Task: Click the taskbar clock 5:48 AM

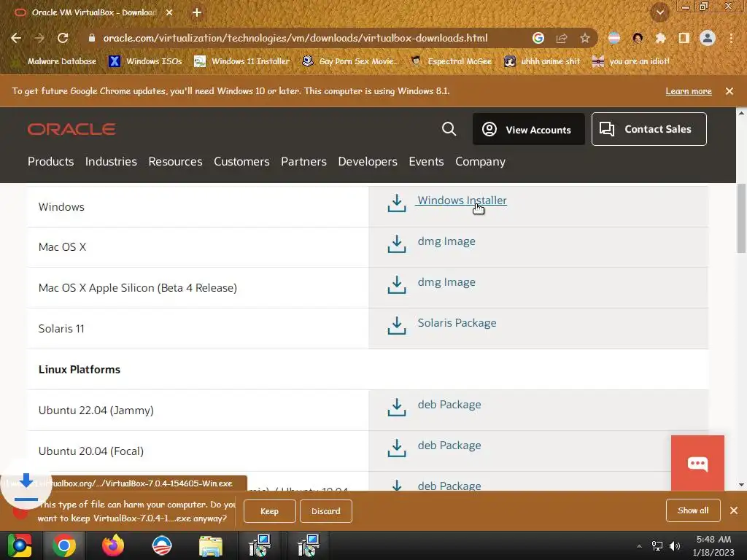Action: coord(713,540)
